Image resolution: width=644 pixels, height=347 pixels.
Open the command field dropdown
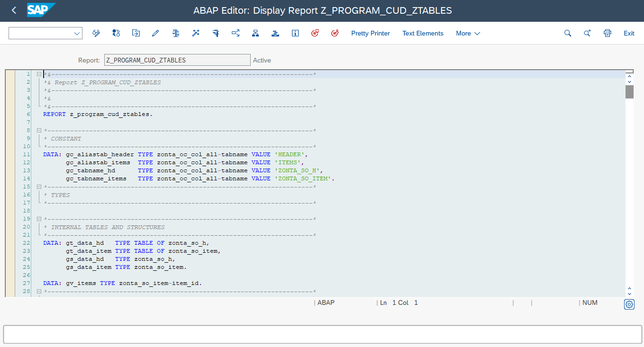point(77,33)
